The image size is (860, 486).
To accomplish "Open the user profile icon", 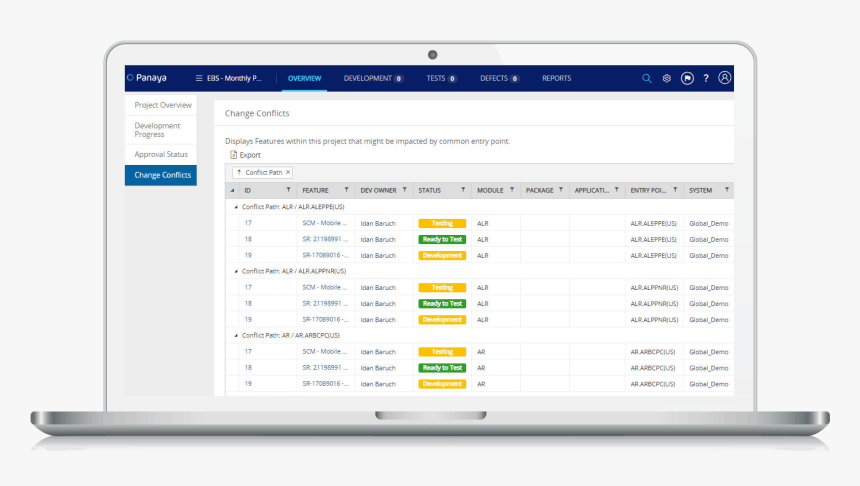I will point(725,78).
